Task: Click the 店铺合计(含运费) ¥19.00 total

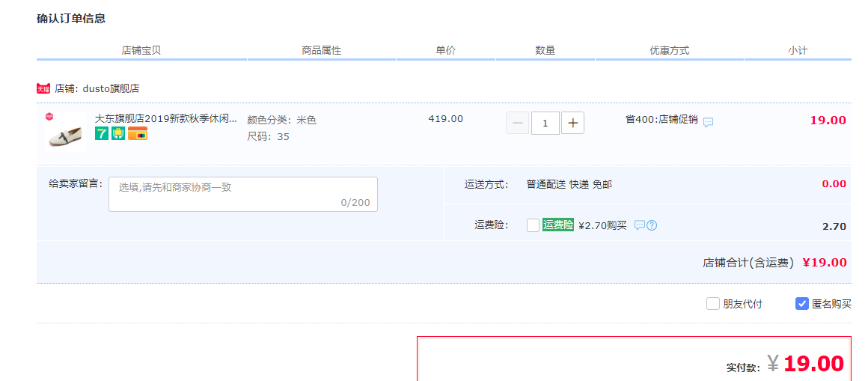Action: tap(775, 263)
